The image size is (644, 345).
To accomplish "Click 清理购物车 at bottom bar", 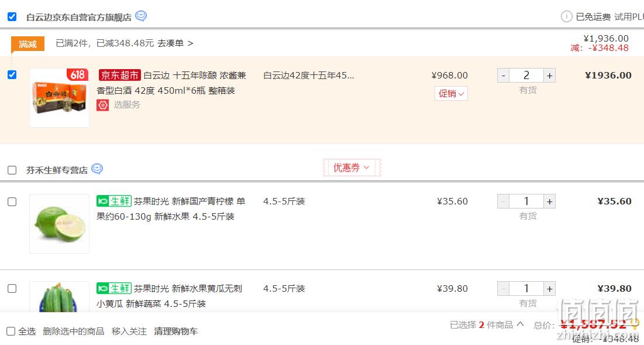I will [176, 332].
